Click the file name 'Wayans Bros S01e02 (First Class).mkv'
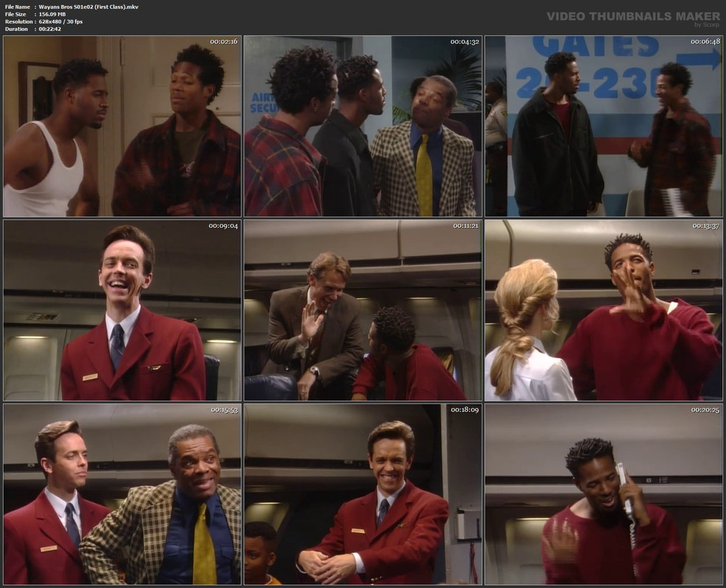726x588 pixels. [x=88, y=7]
